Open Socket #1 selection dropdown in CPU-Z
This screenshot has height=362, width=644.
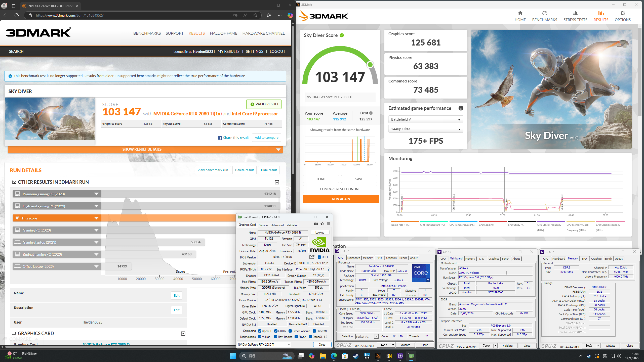(367, 336)
